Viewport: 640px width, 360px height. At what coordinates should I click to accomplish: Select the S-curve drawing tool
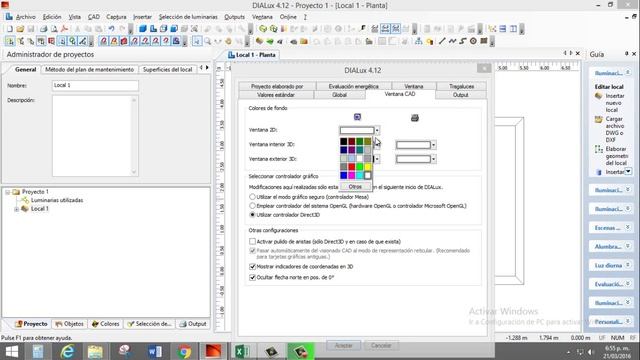463,41
